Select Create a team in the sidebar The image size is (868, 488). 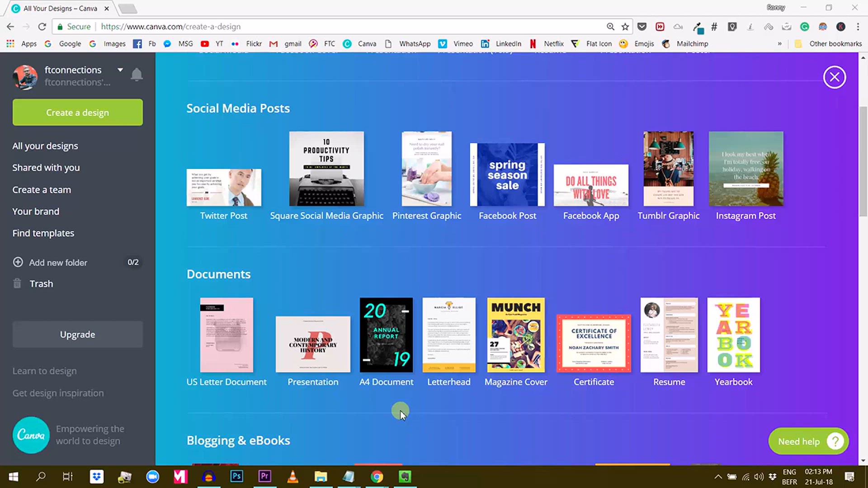point(42,190)
